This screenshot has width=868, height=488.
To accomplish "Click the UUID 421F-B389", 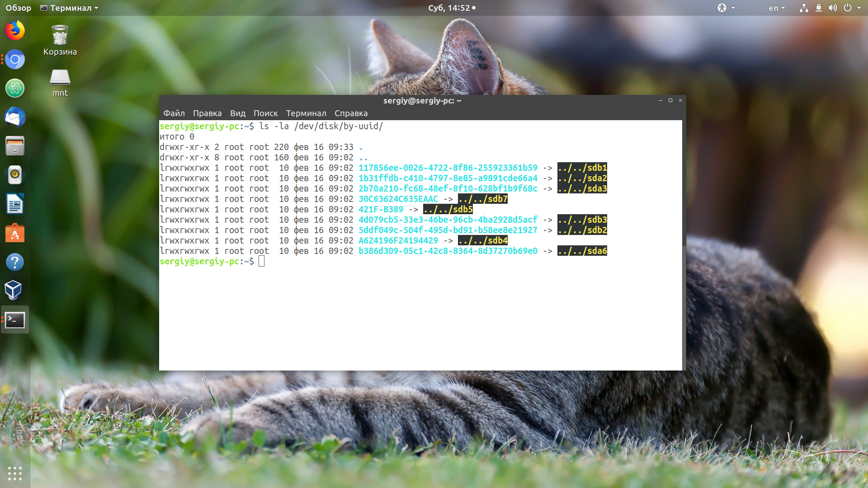I will 381,209.
